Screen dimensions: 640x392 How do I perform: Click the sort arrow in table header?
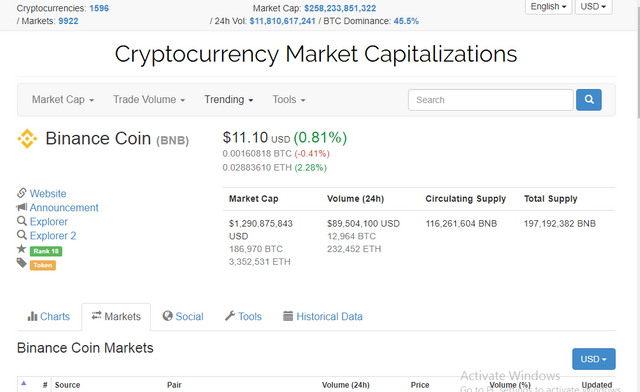coord(24,383)
